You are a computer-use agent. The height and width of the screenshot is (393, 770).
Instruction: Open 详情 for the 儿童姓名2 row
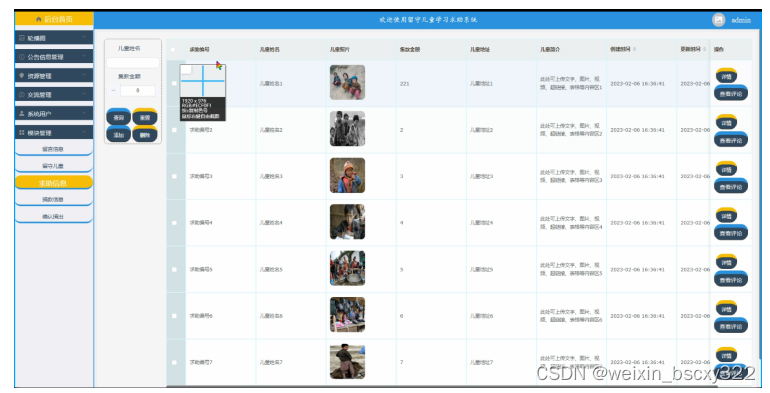coord(726,123)
